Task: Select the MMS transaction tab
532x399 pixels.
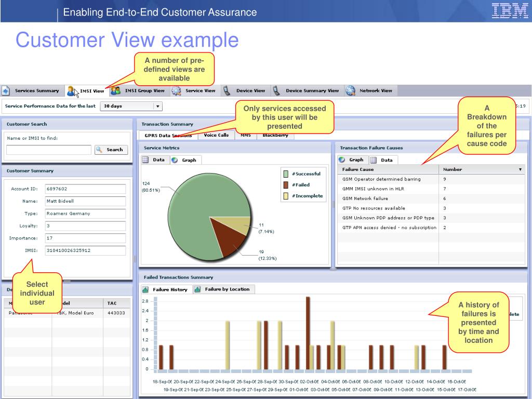Action: (246, 136)
